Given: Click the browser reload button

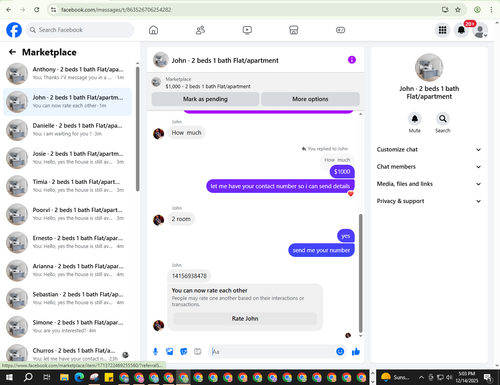Looking at the screenshot, I should (x=36, y=10).
